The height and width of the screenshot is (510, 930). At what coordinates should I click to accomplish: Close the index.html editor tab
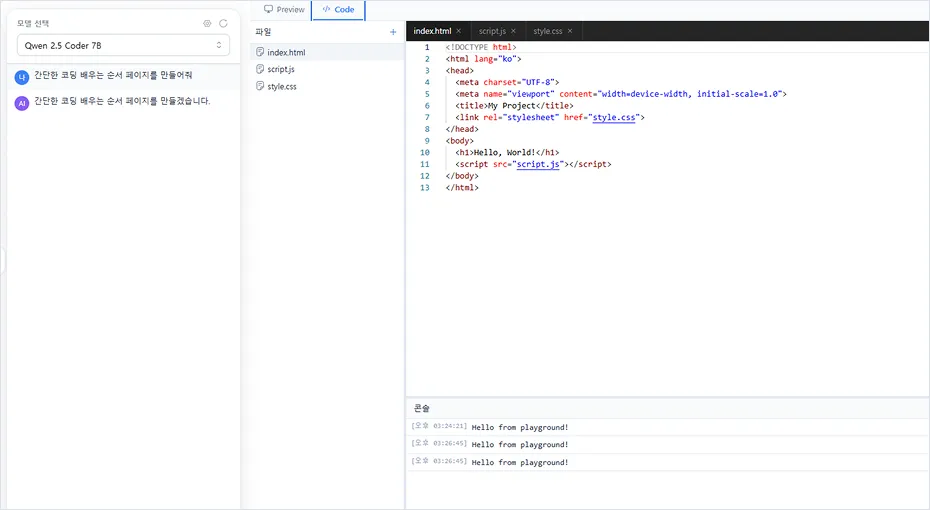coord(458,31)
